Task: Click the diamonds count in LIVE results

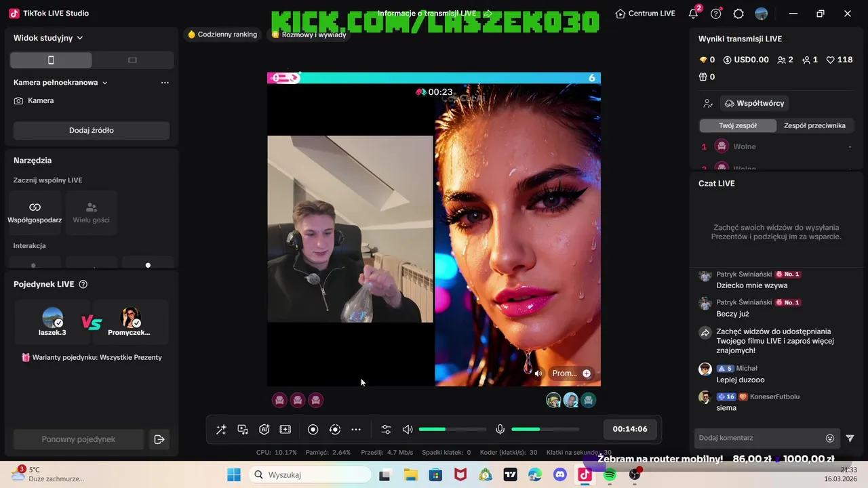Action: (707, 60)
